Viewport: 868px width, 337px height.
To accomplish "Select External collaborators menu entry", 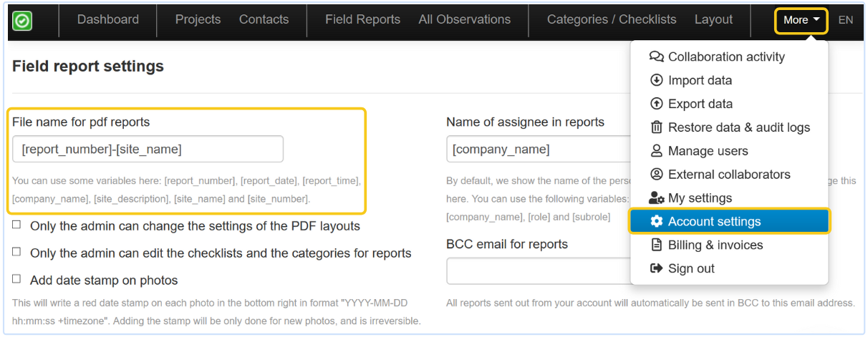I will pyautogui.click(x=728, y=175).
